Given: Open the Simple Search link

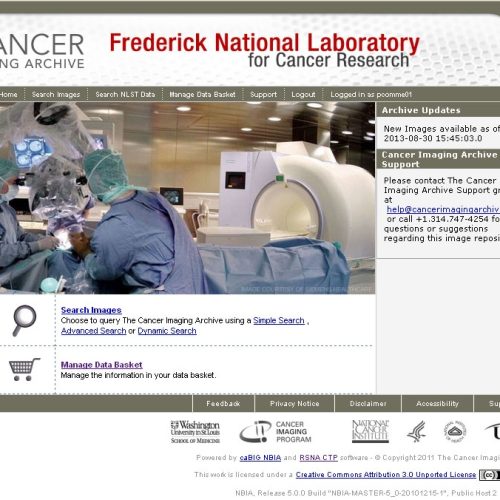Looking at the screenshot, I should point(279,320).
